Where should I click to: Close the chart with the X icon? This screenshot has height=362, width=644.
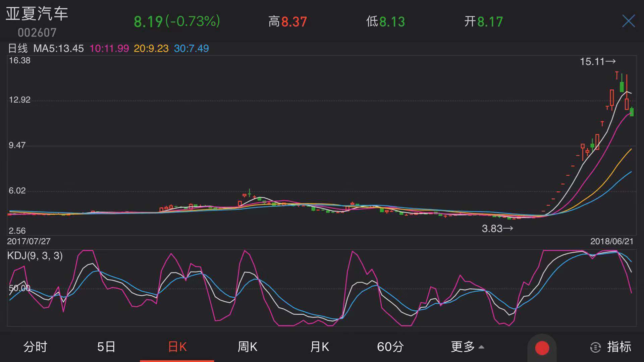point(628,21)
